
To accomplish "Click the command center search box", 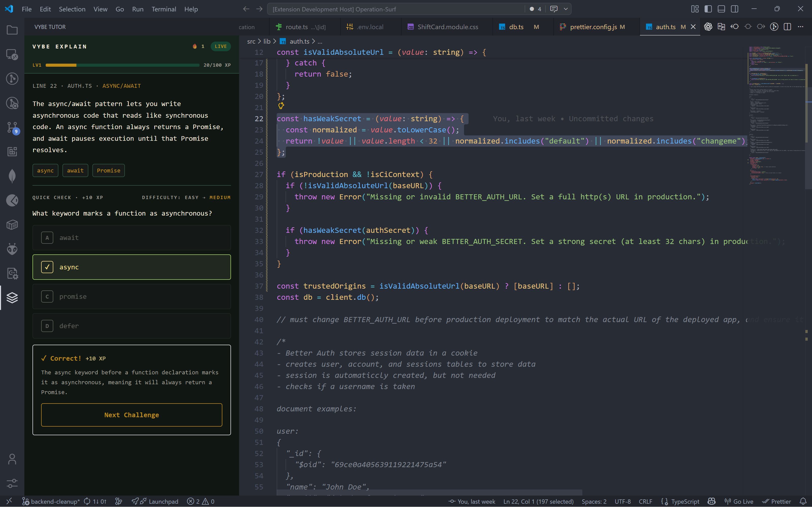I will (396, 9).
